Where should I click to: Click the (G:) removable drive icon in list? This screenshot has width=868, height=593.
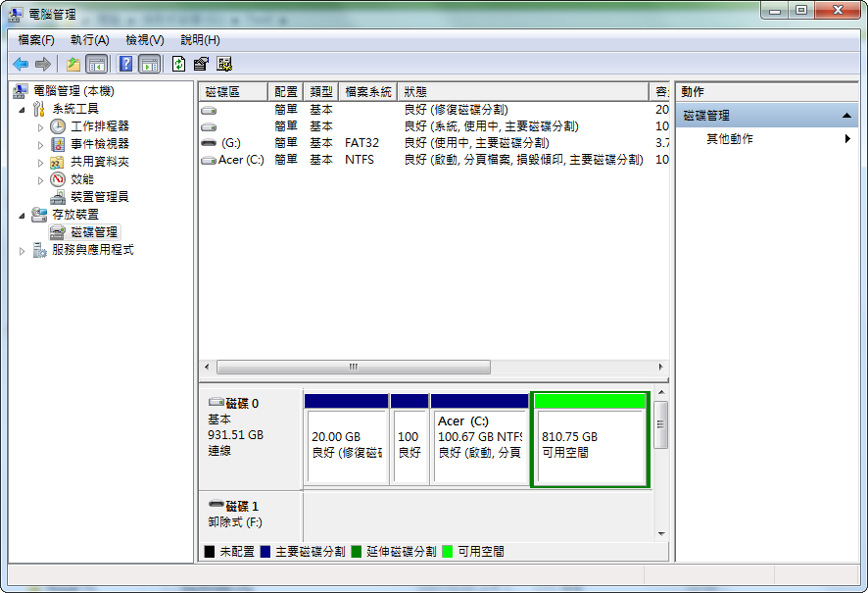click(x=209, y=143)
